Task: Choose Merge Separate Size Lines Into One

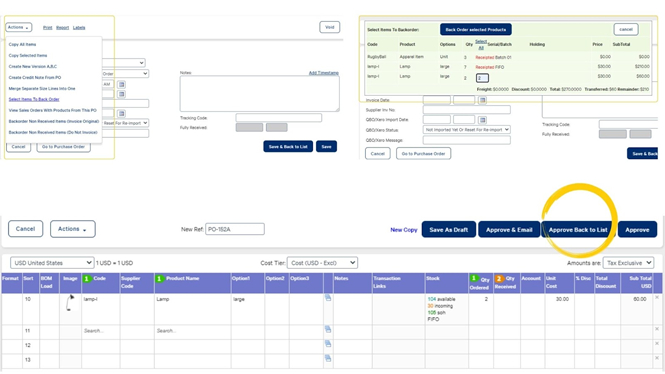Action: pos(42,89)
